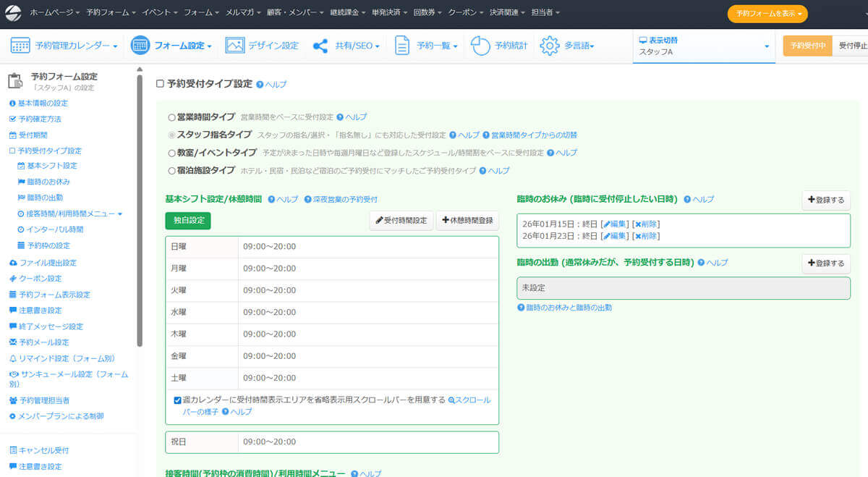Click the 多言語 gear icon
The width and height of the screenshot is (868, 477).
pos(550,46)
